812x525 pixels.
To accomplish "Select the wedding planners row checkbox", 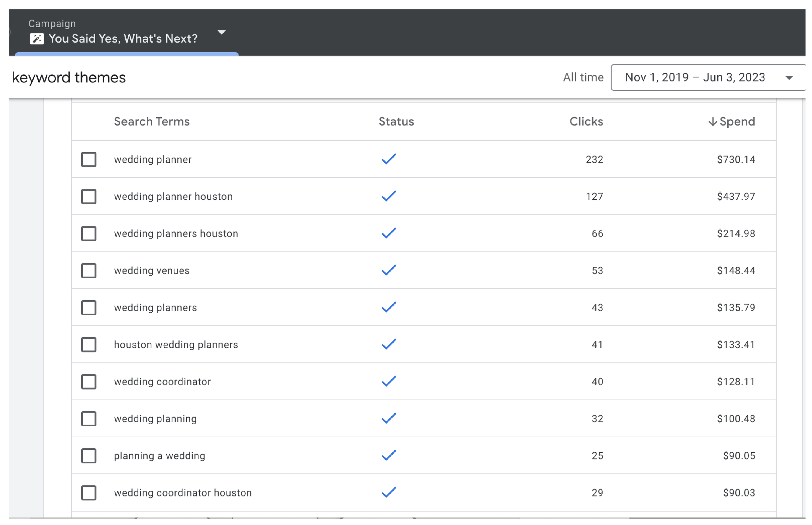I will coord(89,308).
